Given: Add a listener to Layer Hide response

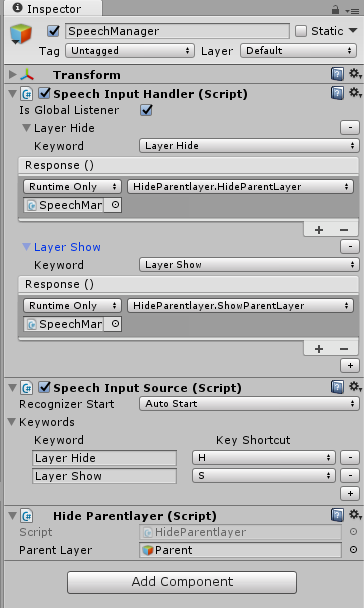Looking at the screenshot, I should coord(319,230).
